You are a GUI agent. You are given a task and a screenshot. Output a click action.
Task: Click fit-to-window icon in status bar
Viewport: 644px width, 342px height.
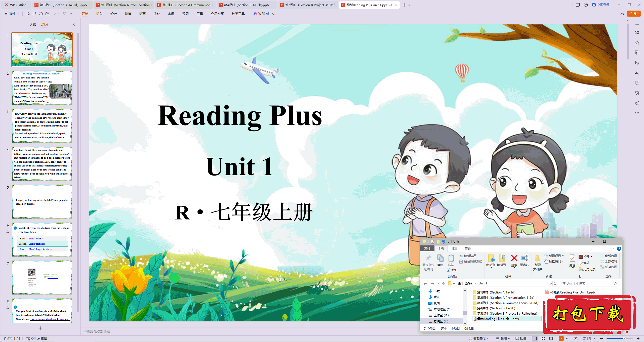[576, 338]
